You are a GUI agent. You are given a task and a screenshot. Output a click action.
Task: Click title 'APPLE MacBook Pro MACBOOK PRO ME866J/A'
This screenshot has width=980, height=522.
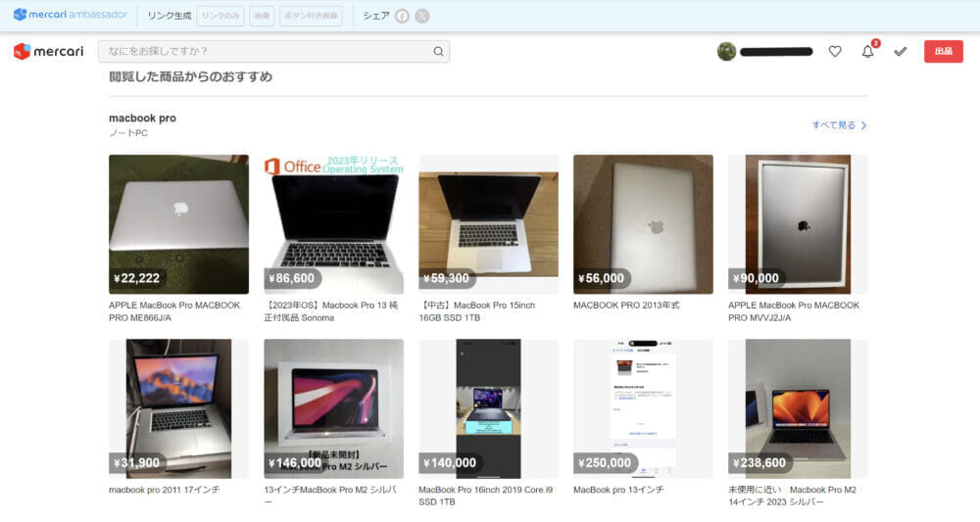click(174, 311)
